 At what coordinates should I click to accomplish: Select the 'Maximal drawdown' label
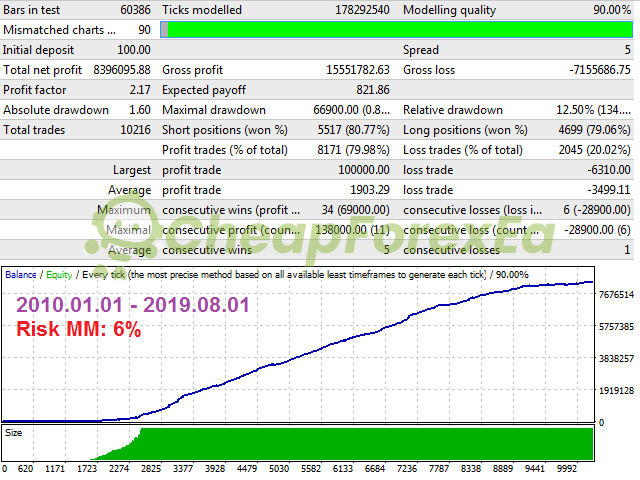point(214,110)
